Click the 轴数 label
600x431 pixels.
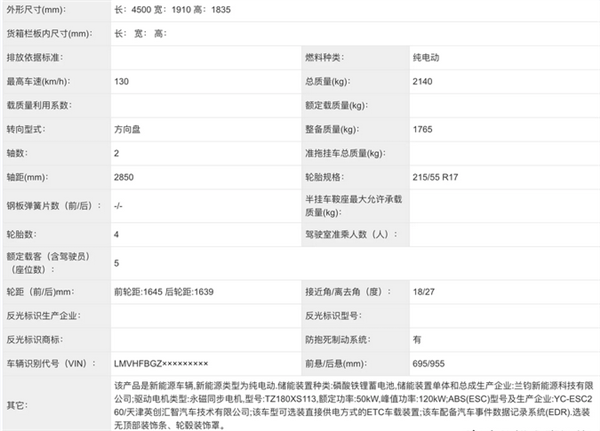click(x=17, y=153)
